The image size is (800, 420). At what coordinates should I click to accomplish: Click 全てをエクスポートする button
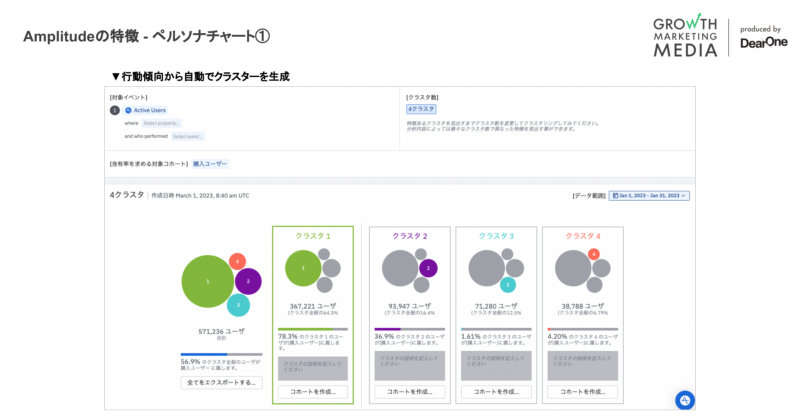221,383
